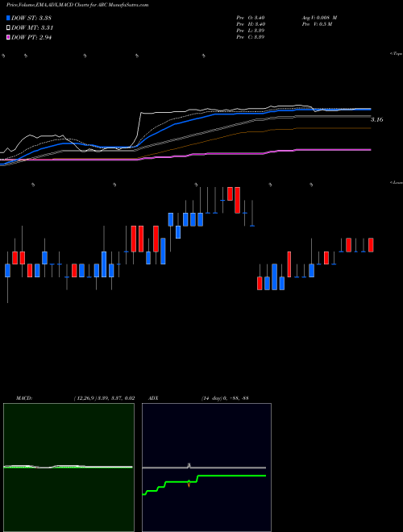The width and height of the screenshot is (403, 532).
Task: Open the green MACD indicator chart panel
Action: coord(69,468)
